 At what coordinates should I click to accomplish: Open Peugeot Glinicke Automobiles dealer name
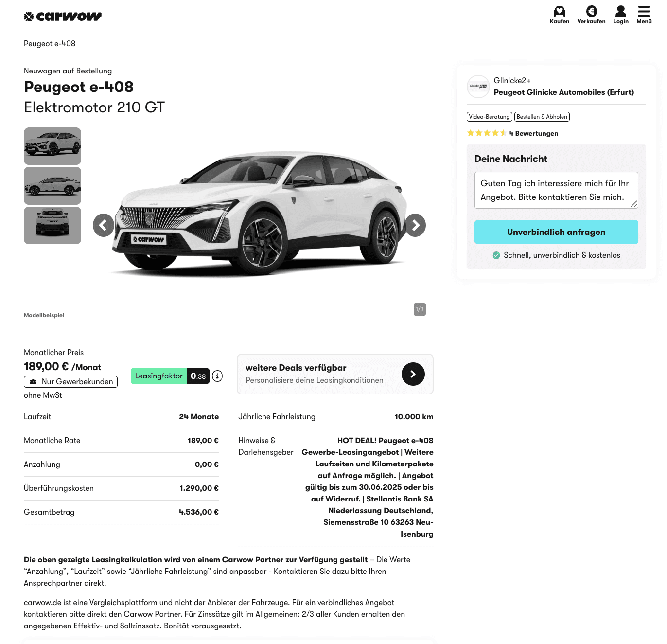[564, 92]
